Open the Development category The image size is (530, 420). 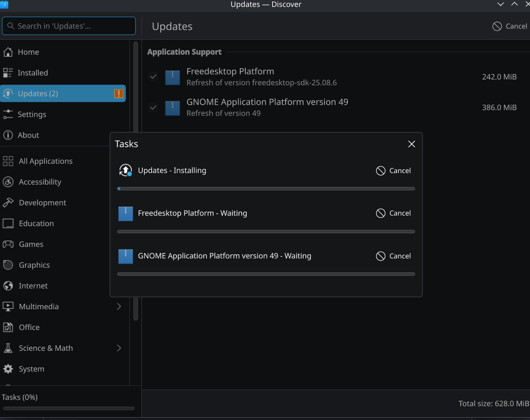point(42,203)
